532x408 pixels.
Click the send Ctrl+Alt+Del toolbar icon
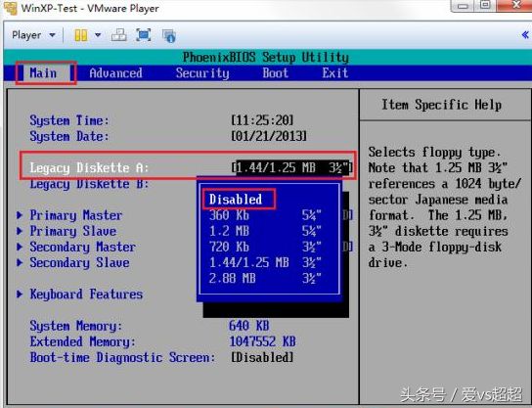tap(119, 35)
